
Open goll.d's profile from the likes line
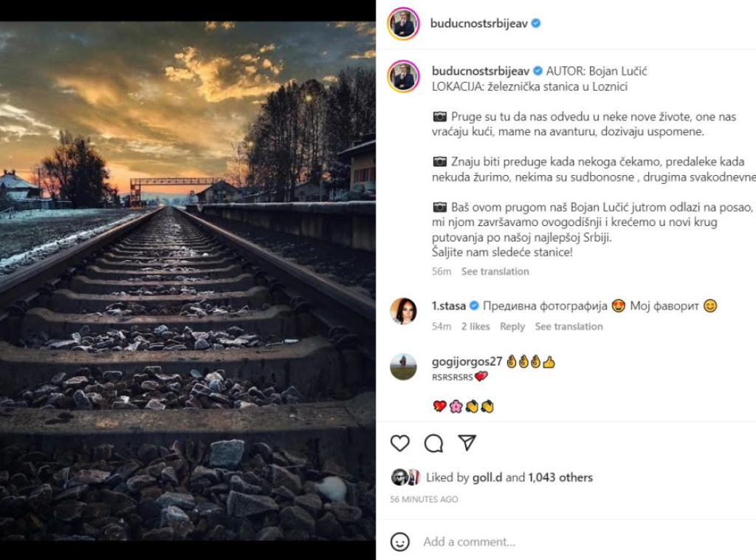tap(488, 477)
